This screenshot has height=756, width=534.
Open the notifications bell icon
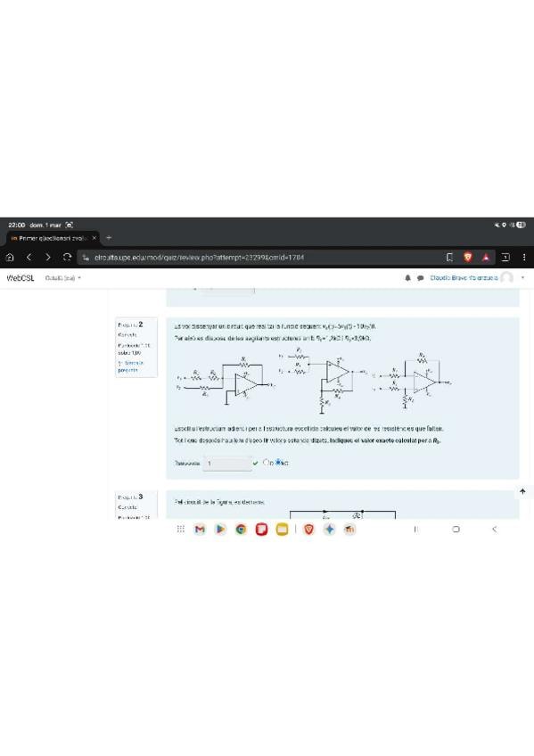pyautogui.click(x=407, y=278)
